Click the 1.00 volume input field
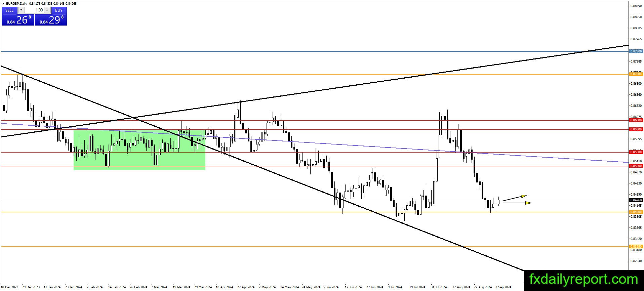Image resolution: width=644 pixels, height=291 pixels. pyautogui.click(x=34, y=10)
